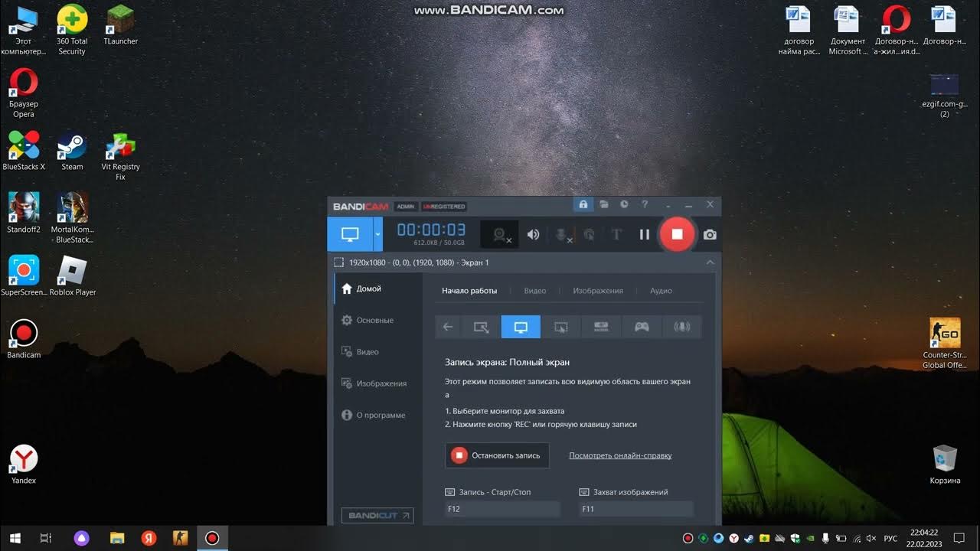The image size is (980, 551).
Task: Open the 360 Total Security desktop icon
Action: click(x=72, y=30)
